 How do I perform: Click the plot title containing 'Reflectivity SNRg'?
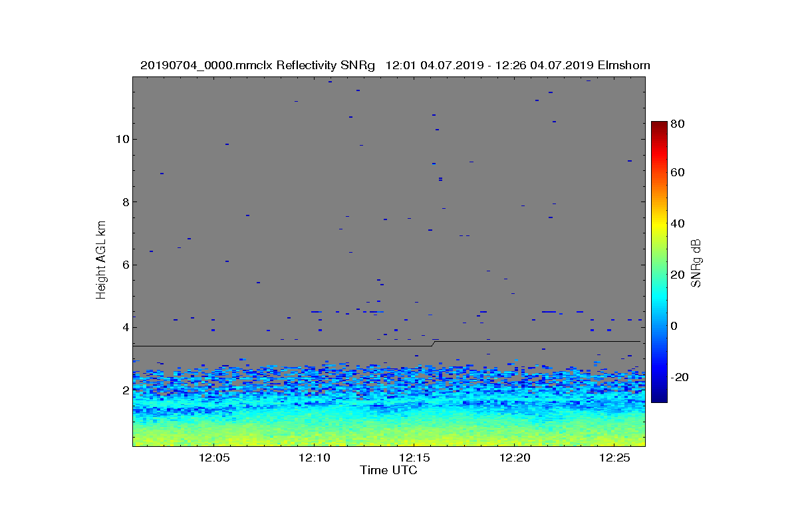395,65
